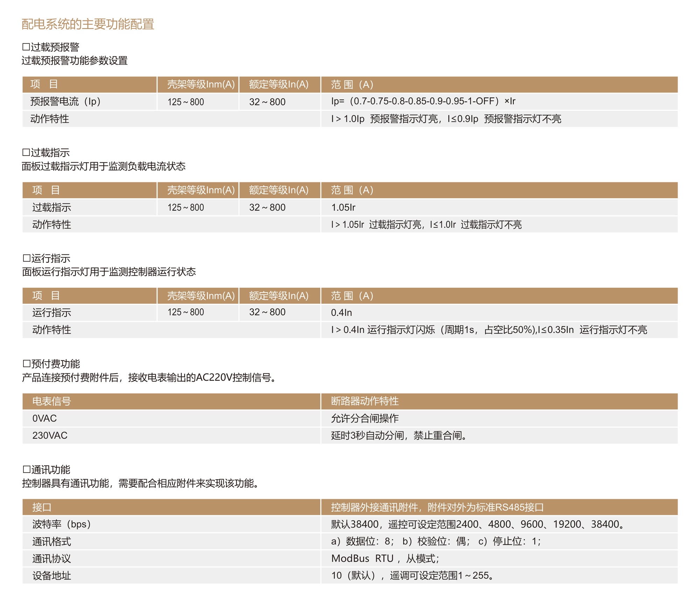Click the checkbox square before 预付费功能
This screenshot has height=592, width=700.
[26, 364]
